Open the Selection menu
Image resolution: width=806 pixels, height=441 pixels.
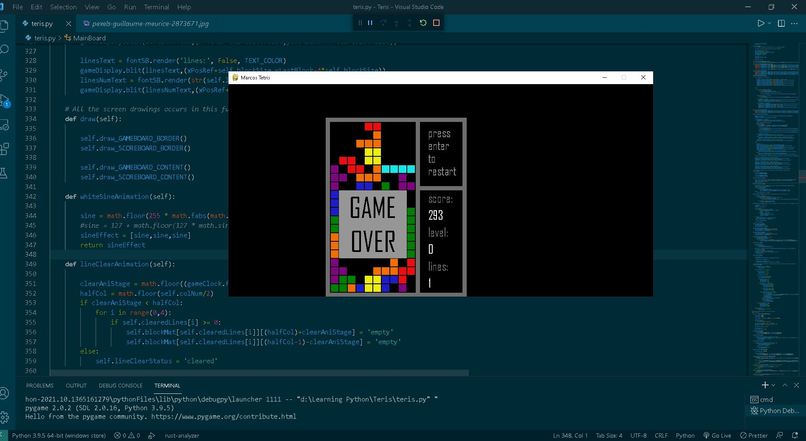coord(63,7)
